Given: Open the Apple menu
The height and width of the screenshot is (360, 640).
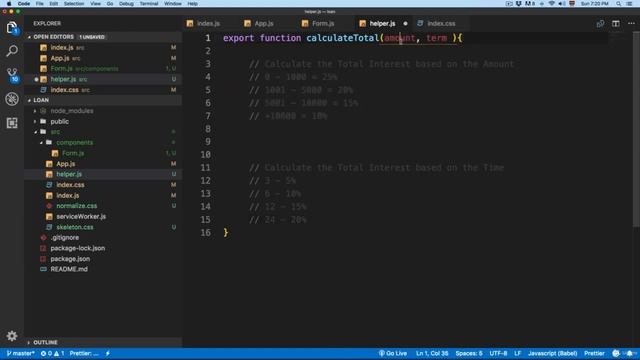Looking at the screenshot, I should 9,4.
